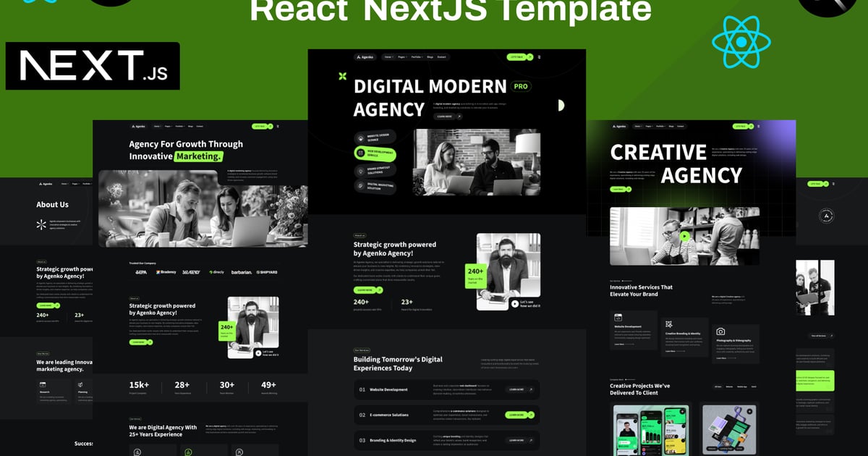Click the Next.js logo badge
Viewport: 868px width, 456px height.
[93, 66]
